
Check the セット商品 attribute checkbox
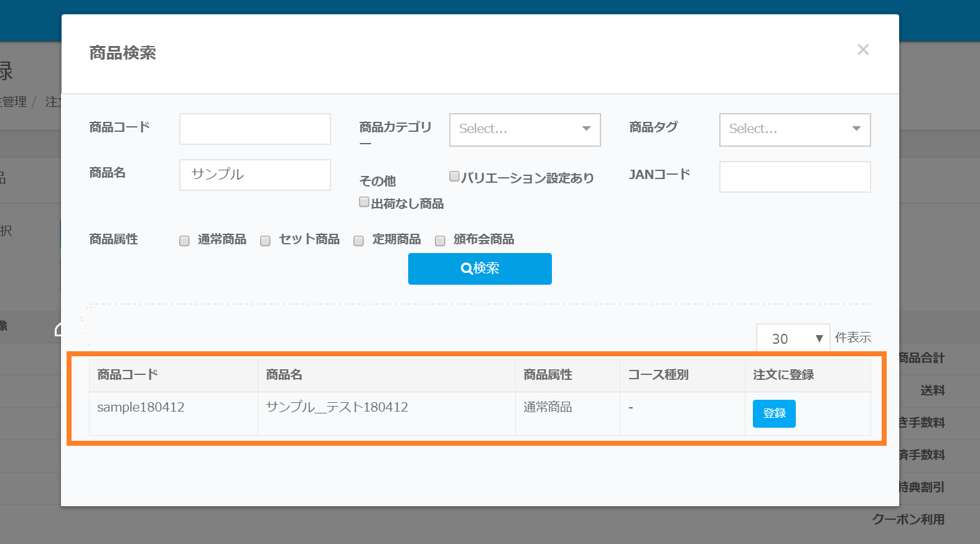point(265,241)
